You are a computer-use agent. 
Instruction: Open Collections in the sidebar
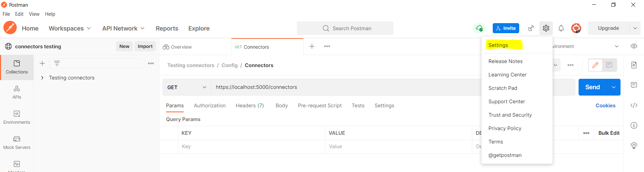[x=17, y=67]
